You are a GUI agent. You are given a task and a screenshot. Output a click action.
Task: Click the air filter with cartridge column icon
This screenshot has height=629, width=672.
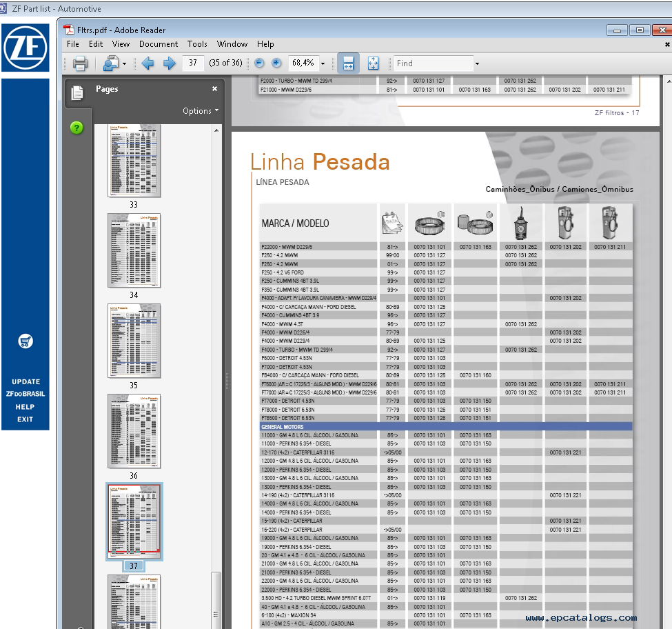(476, 223)
